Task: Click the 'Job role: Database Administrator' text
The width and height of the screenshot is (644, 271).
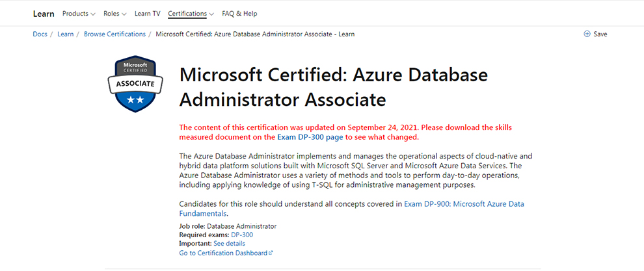Action: pos(228,226)
